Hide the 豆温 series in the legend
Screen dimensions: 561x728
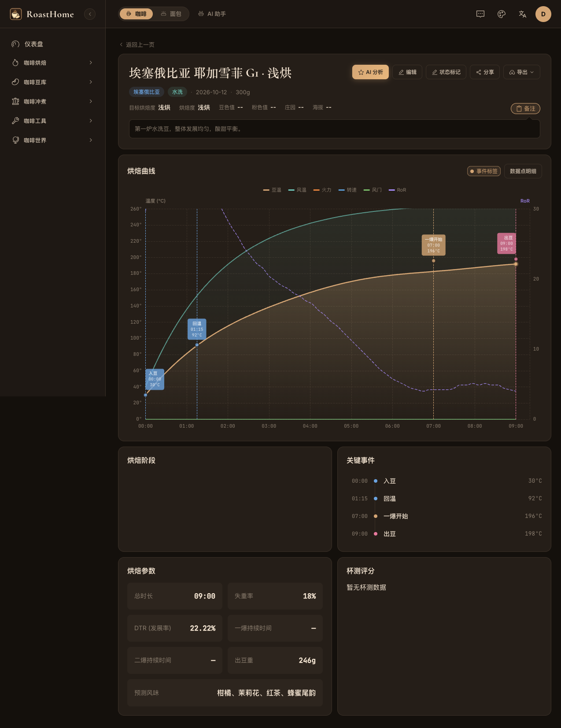[272, 190]
